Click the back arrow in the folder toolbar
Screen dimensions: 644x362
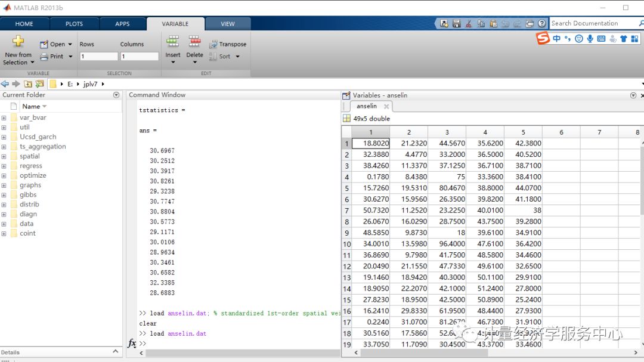(5, 84)
